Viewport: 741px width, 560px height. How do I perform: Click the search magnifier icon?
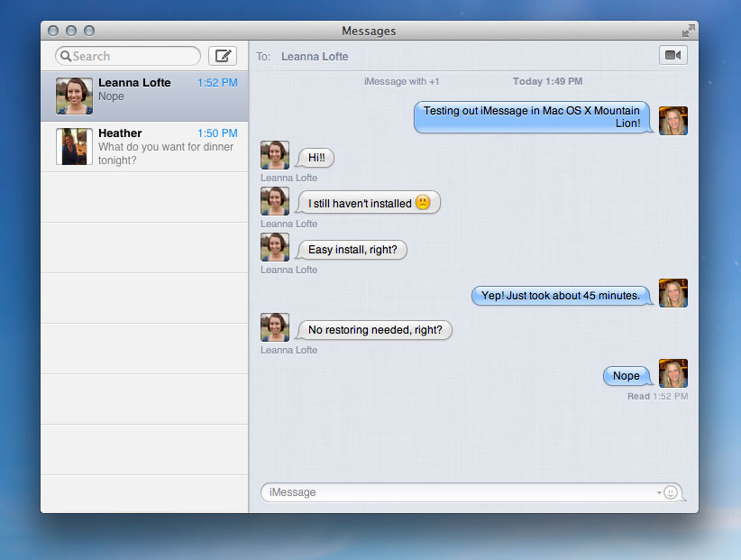[66, 56]
